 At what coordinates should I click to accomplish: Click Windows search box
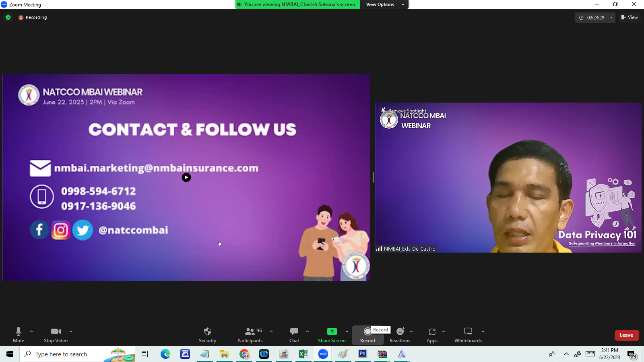[77, 354]
